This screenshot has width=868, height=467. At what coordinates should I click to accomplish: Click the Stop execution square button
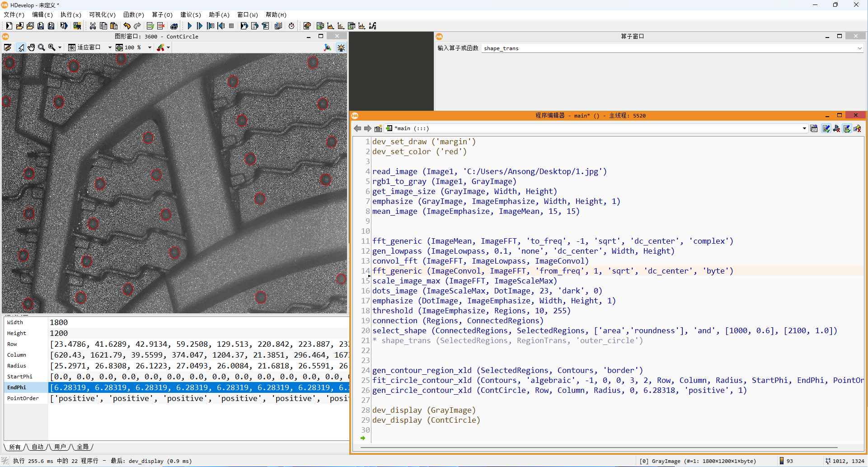pyautogui.click(x=231, y=26)
